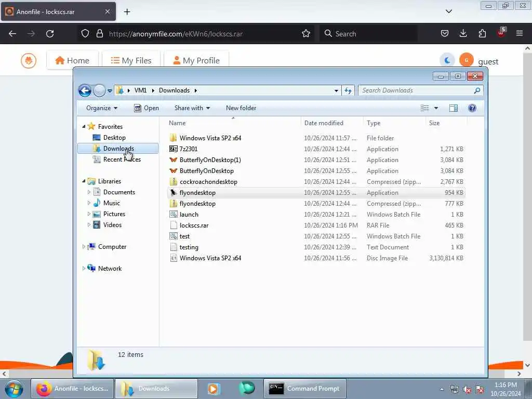This screenshot has width=532, height=399.
Task: Open the address bar history dropdown
Action: pos(336,90)
